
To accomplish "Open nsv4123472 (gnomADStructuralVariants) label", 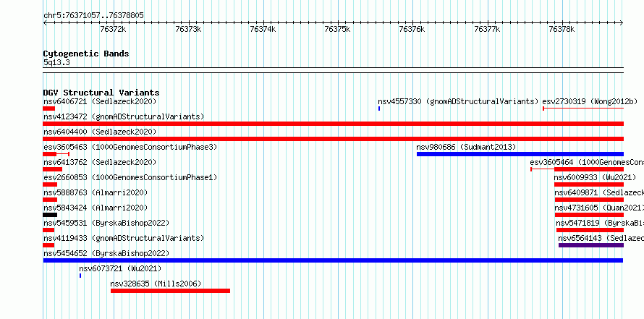I will pyautogui.click(x=124, y=116).
